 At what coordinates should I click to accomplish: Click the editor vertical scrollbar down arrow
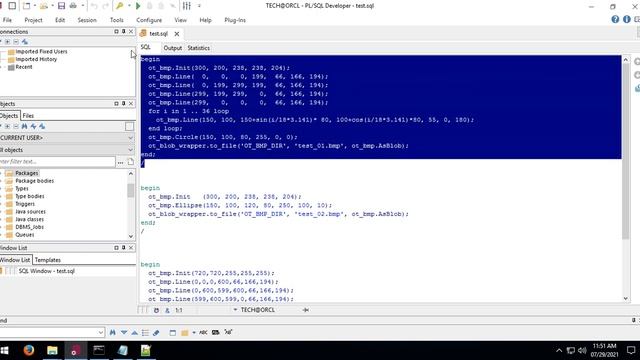(x=626, y=298)
